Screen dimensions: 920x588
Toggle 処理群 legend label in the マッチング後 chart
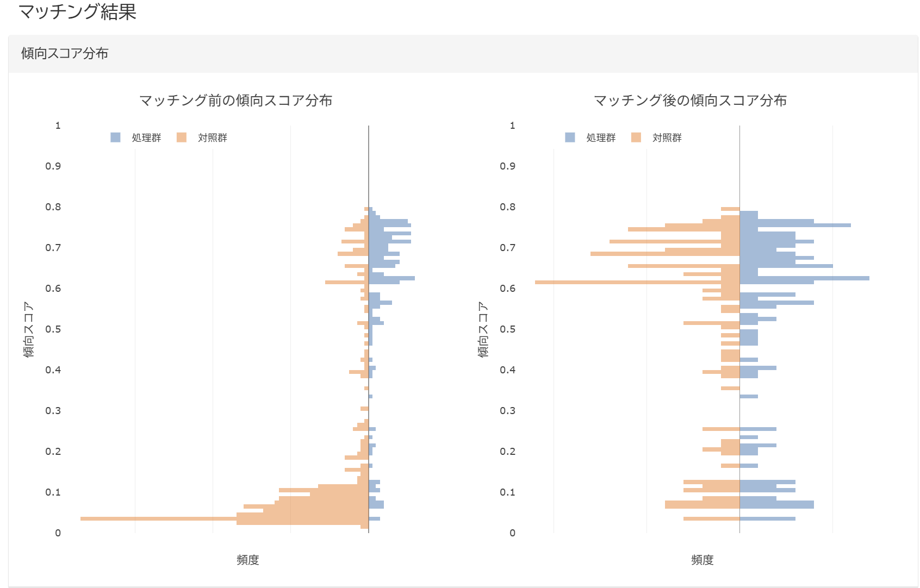point(601,138)
